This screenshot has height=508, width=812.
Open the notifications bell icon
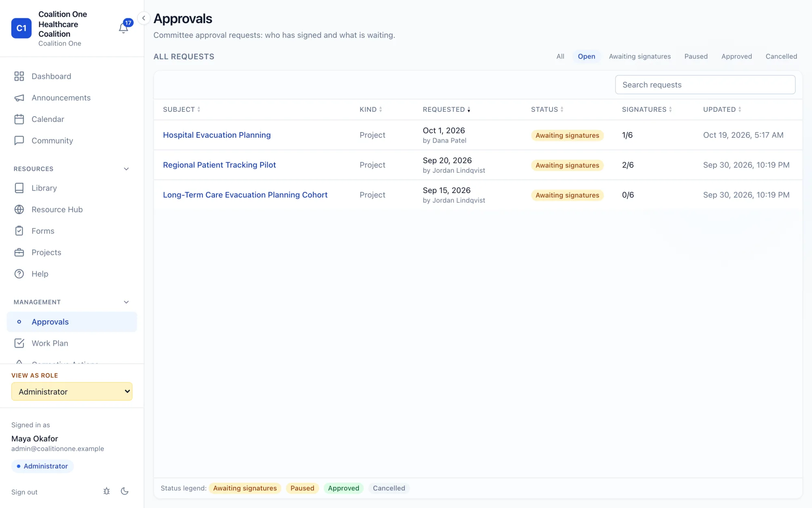[x=123, y=28]
